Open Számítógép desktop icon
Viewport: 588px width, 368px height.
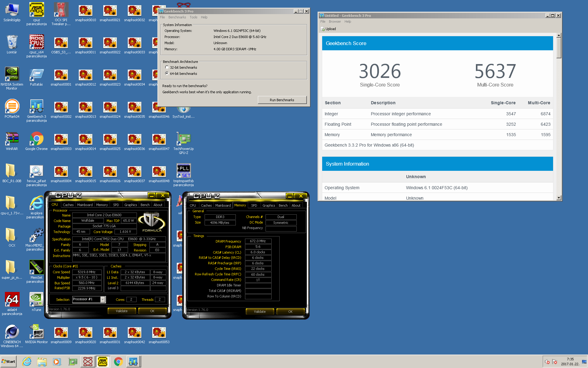(12, 12)
